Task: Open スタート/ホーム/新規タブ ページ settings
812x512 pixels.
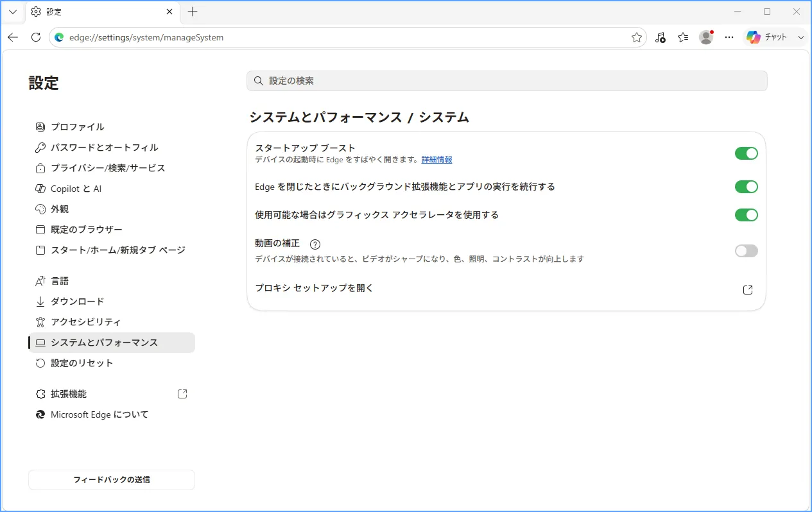Action: 112,250
